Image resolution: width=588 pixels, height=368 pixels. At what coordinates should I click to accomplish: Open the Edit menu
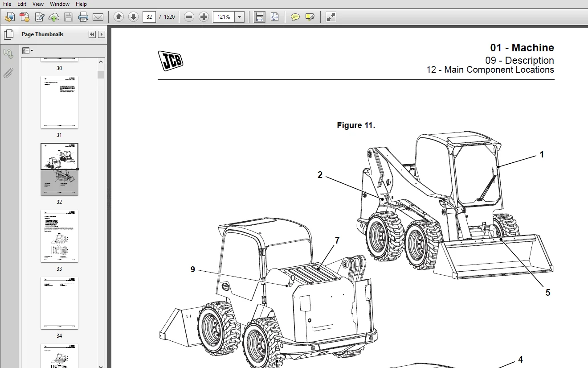pos(22,4)
